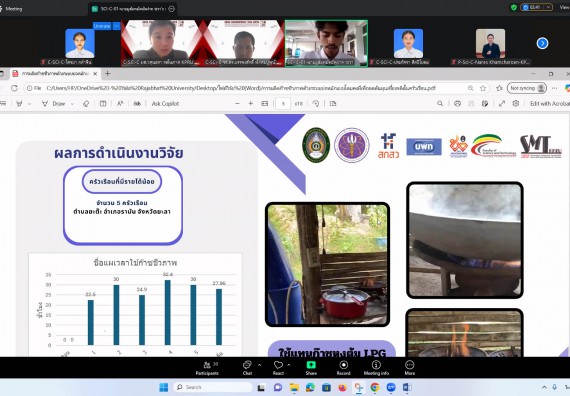Viewport: 570px width, 396px height.
Task: Open browser Settings and more menu
Action: click(x=554, y=88)
